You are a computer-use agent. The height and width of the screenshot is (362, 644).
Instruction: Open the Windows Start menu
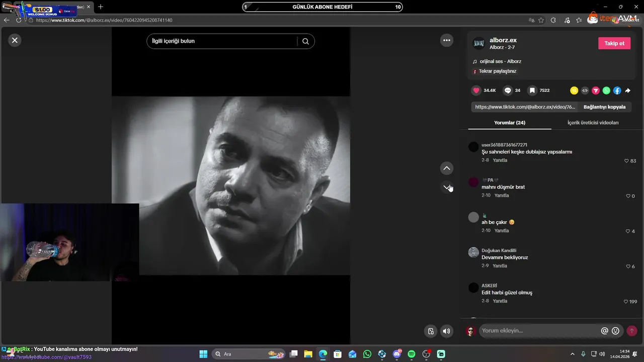pyautogui.click(x=204, y=354)
